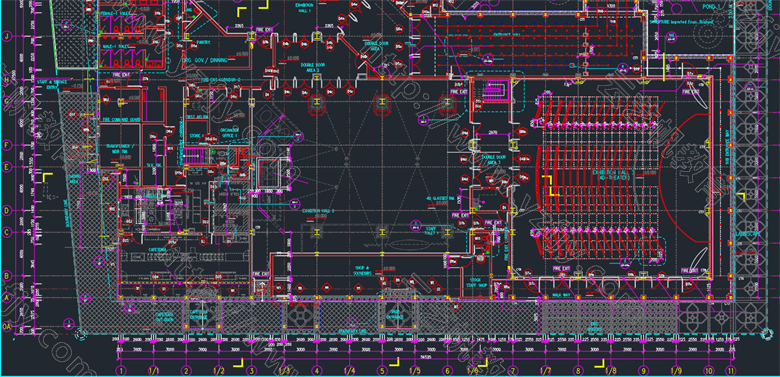Screen dimensions: 780x377
Task: Click row grid bubble E on left
Action: 7,167
